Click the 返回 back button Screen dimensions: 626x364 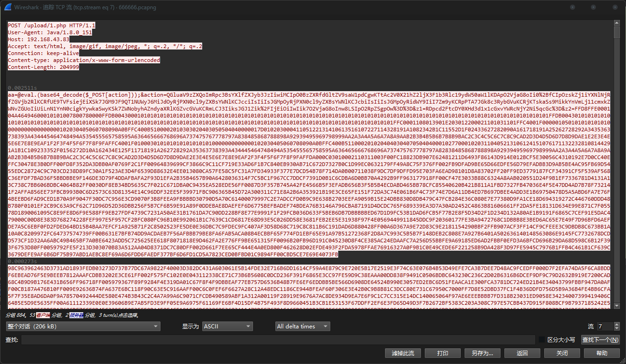pos(522,353)
